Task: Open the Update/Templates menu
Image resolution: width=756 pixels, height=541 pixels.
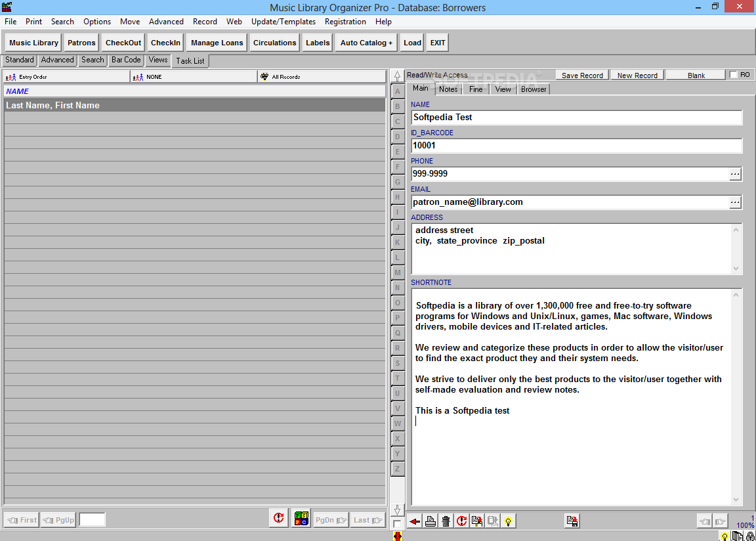Action: [283, 22]
